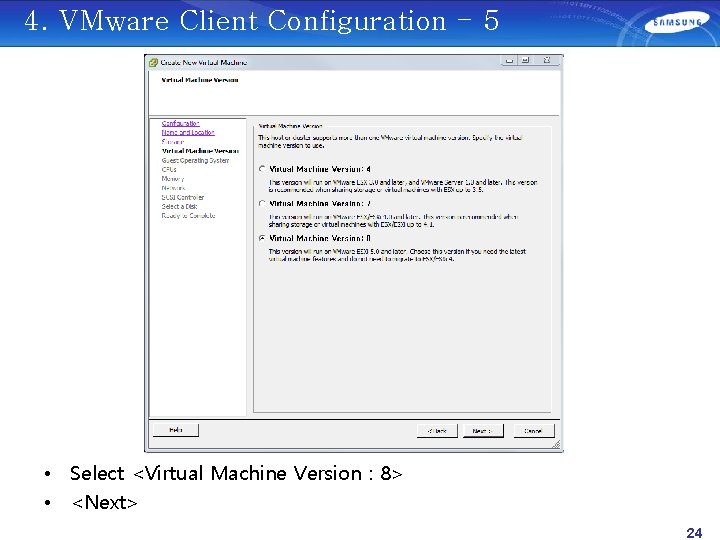Click the Virtual Machine Version: 8 label text
The image size is (720, 540).
pyautogui.click(x=320, y=238)
